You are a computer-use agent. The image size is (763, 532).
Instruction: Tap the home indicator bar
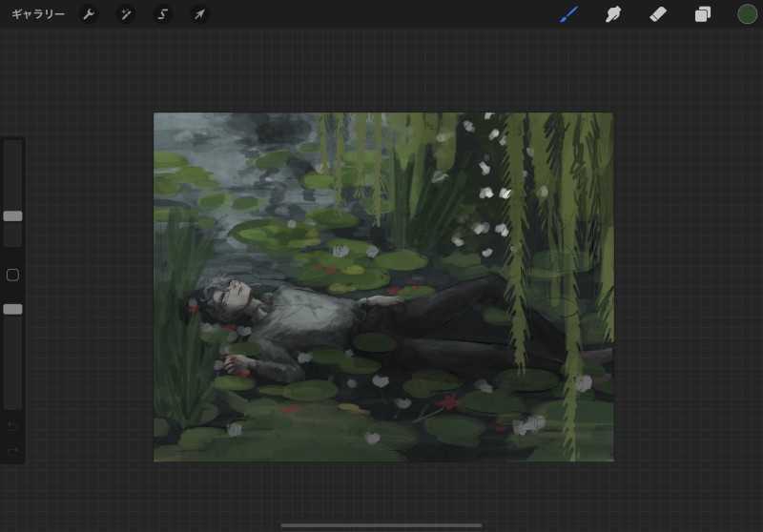381,525
